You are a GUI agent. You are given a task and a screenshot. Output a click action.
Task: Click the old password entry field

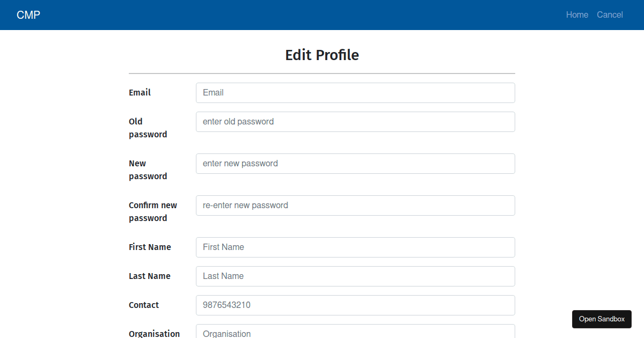click(x=355, y=122)
